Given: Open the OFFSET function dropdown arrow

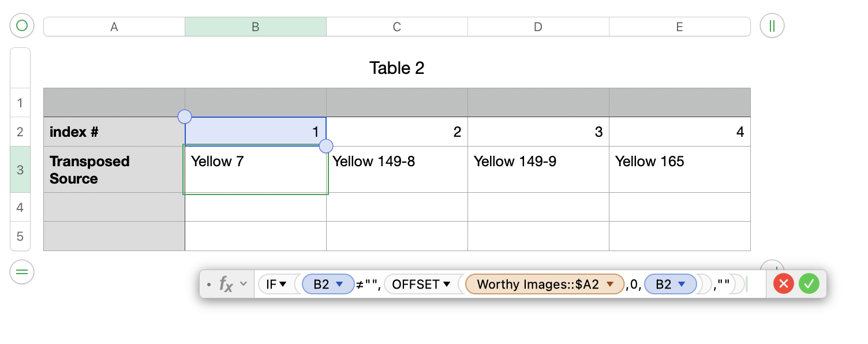Looking at the screenshot, I should tap(446, 284).
